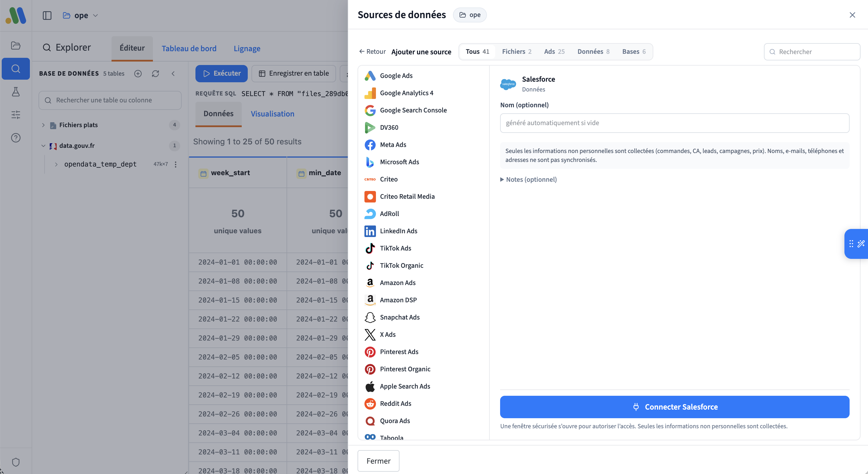868x474 pixels.
Task: Collapse the data.gouv.fr tree node
Action: click(43, 146)
